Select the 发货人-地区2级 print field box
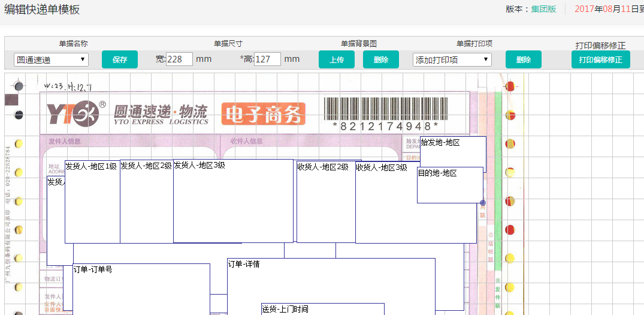Viewport: 644px width, 315px height. tap(146, 204)
